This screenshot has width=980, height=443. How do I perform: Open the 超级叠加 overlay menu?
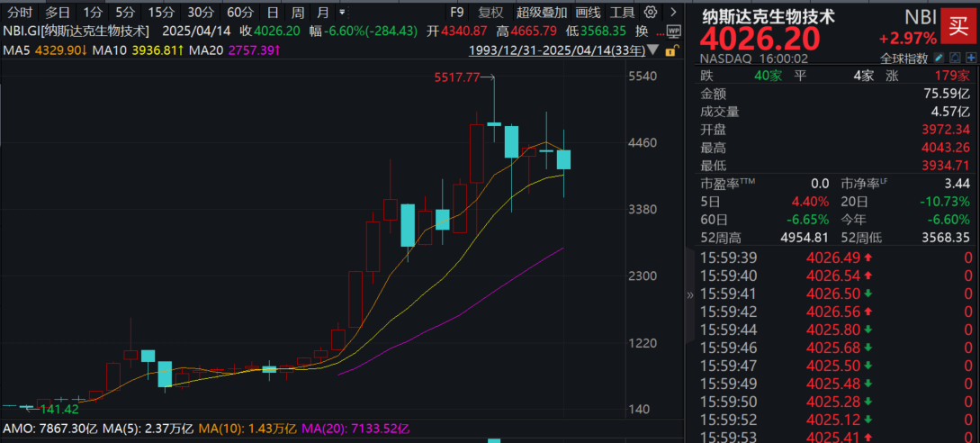(542, 12)
